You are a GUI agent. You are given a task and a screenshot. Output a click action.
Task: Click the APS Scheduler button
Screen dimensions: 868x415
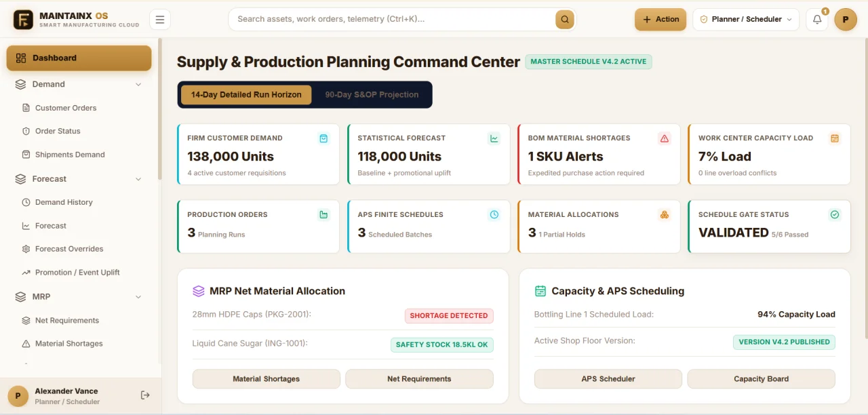[x=608, y=379]
